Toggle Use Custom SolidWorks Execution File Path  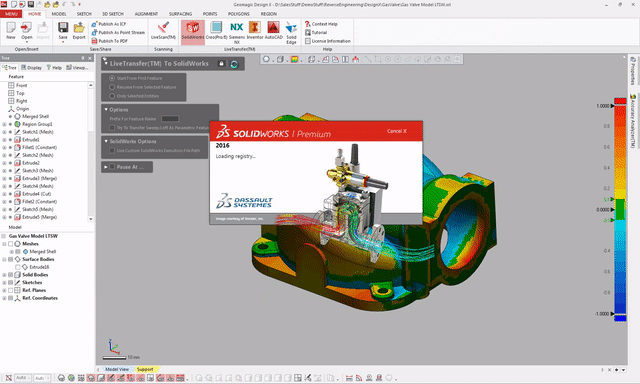pyautogui.click(x=112, y=151)
